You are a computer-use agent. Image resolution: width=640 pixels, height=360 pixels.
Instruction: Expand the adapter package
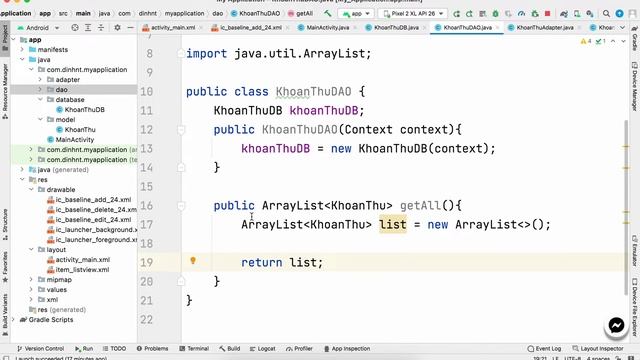click(x=40, y=80)
